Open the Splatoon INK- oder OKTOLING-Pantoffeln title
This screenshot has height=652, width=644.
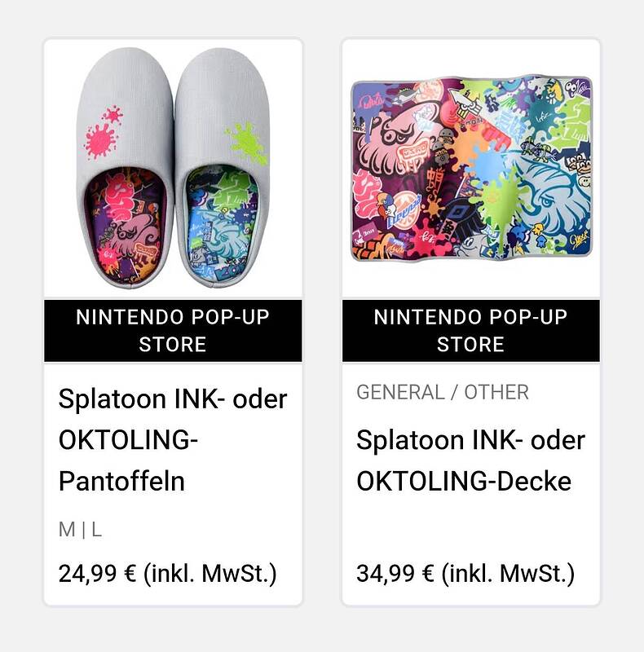(x=173, y=440)
